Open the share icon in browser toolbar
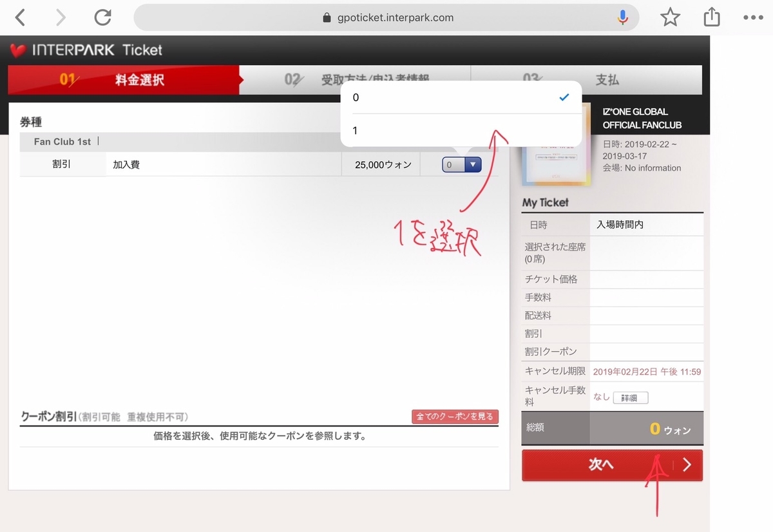773x532 pixels. tap(712, 17)
